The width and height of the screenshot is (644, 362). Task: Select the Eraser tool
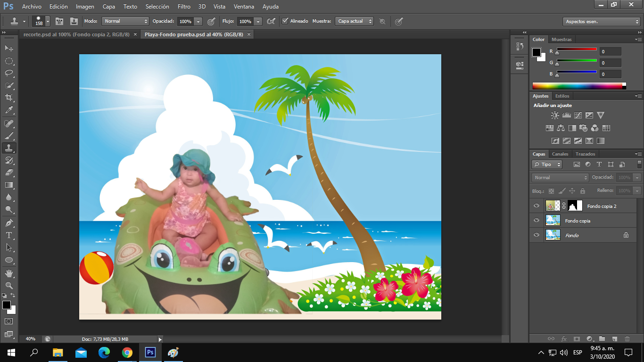pos(9,173)
